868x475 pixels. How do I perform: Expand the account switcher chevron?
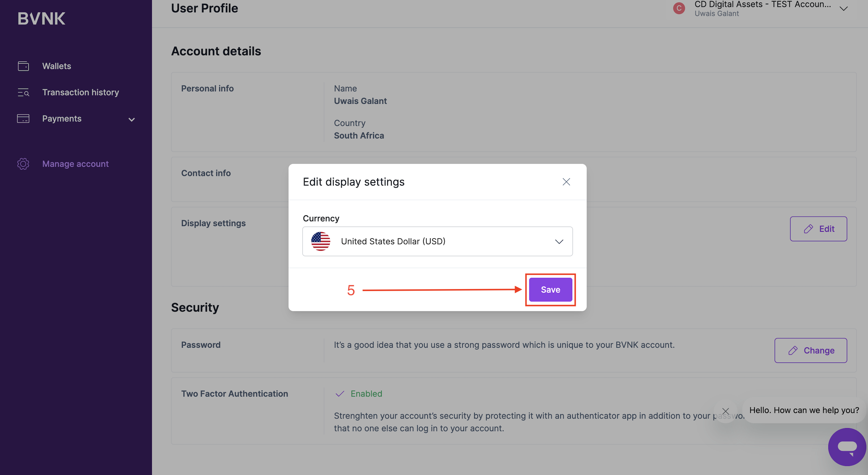[843, 9]
